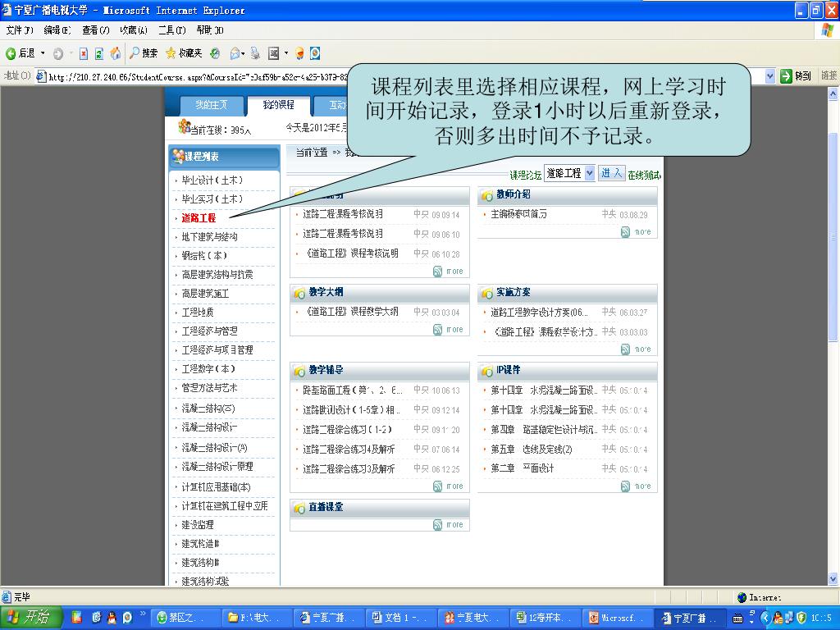Open 毕业设计(土木) course link

pos(212,180)
